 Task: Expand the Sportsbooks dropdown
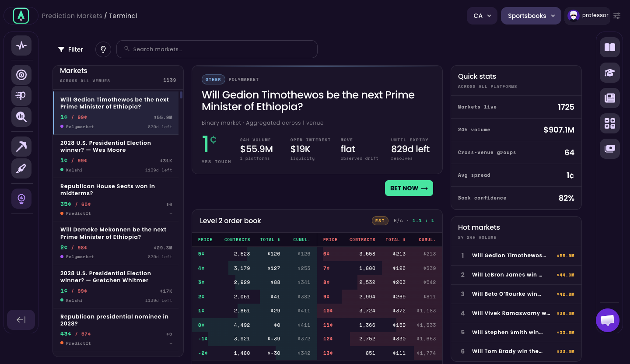point(531,16)
